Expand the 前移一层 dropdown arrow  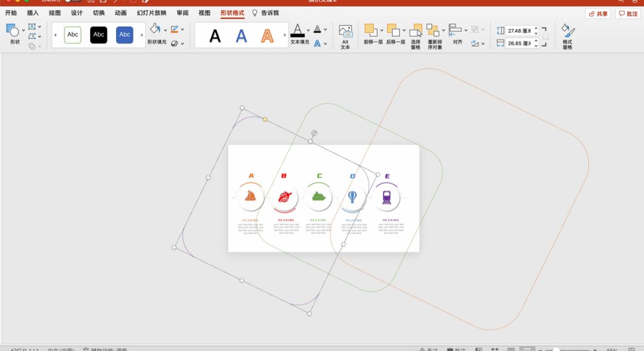click(382, 30)
